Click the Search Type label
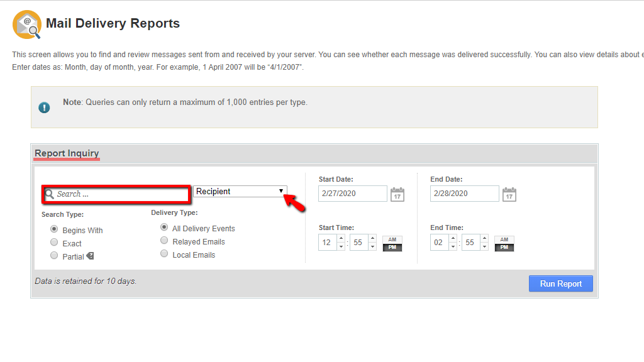The image size is (644, 362). coord(62,214)
